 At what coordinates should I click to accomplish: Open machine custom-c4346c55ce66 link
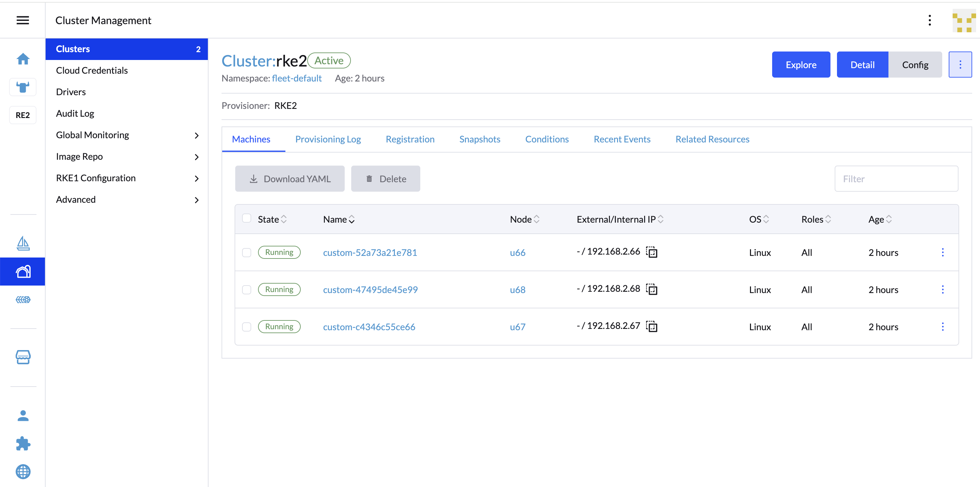pos(369,327)
